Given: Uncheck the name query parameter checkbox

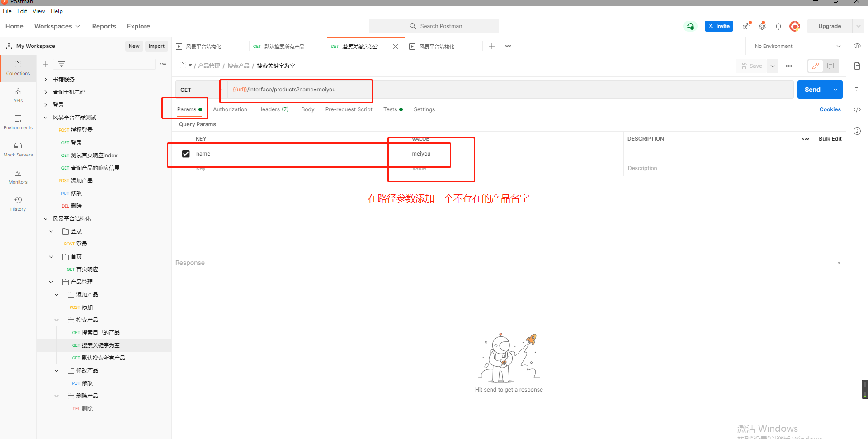Looking at the screenshot, I should tap(186, 154).
